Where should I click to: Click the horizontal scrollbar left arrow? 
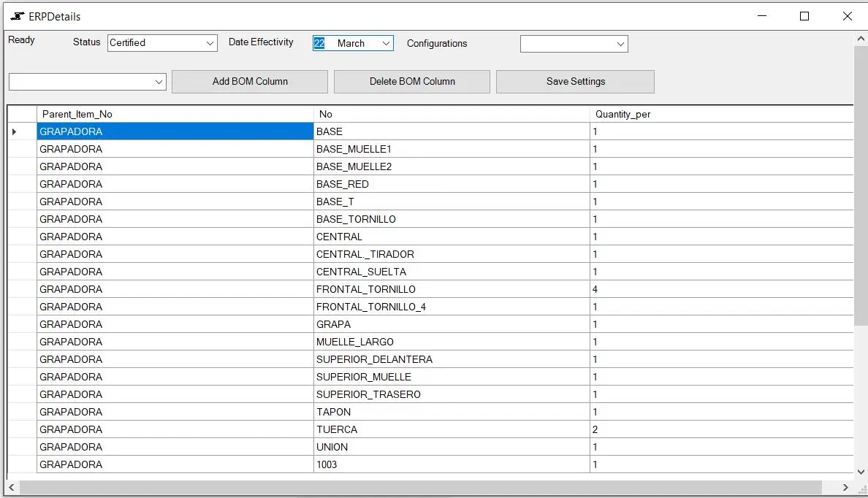(x=11, y=487)
